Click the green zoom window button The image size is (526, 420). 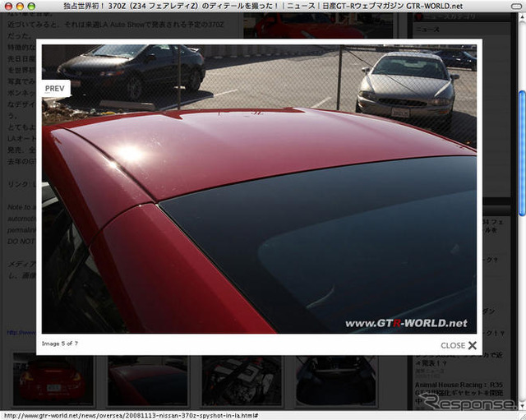pyautogui.click(x=31, y=6)
